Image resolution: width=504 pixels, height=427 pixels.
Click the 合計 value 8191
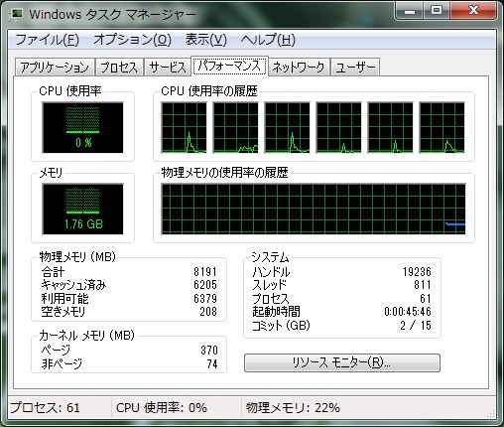pos(205,272)
